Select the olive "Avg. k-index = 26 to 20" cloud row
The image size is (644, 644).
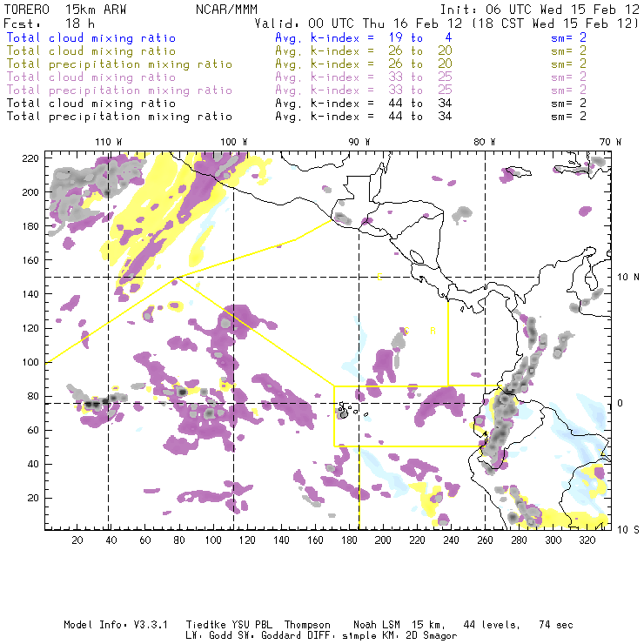[x=364, y=51]
